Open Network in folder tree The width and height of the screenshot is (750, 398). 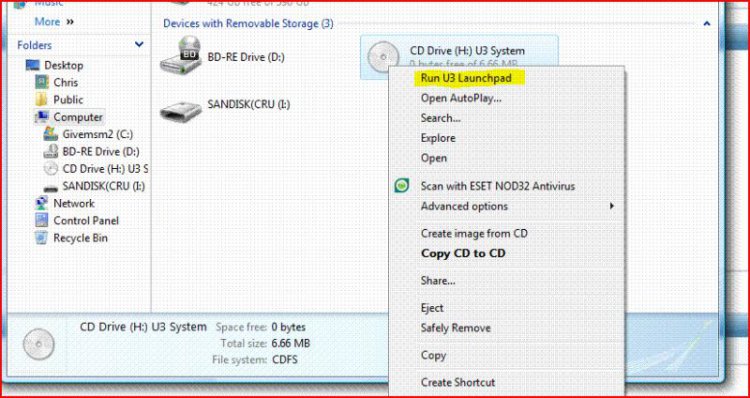click(x=74, y=203)
